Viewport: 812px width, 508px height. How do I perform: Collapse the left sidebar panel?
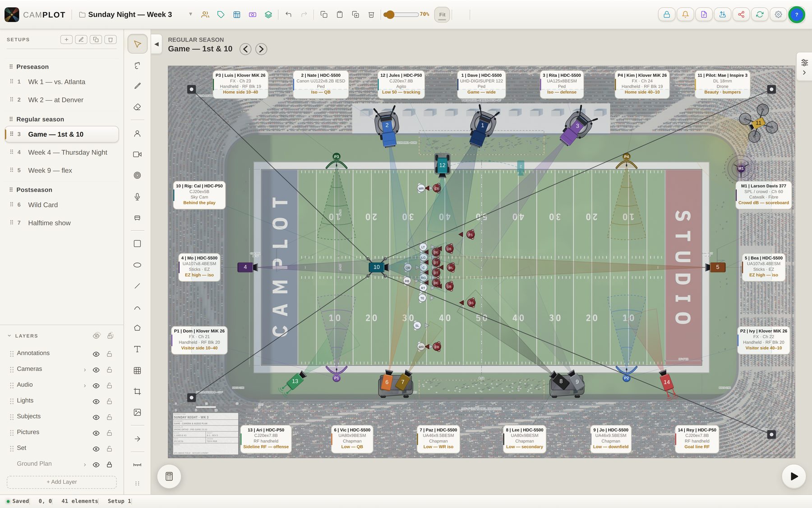(x=157, y=44)
